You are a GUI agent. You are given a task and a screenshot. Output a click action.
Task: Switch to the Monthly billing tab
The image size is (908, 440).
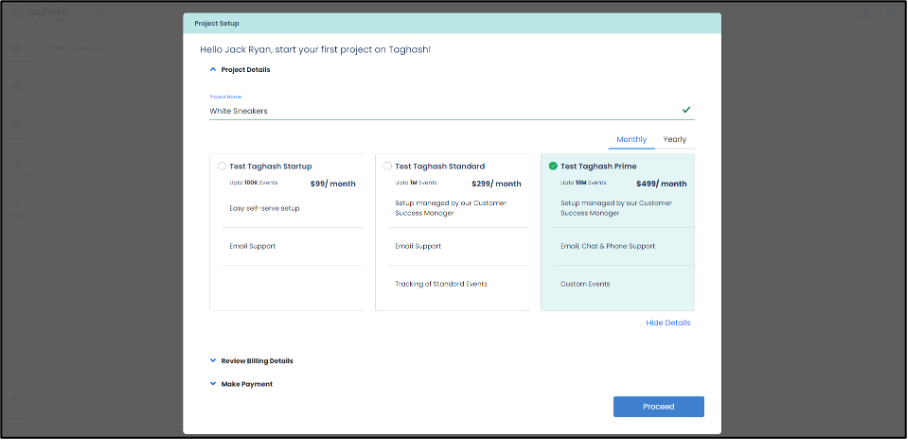(632, 140)
